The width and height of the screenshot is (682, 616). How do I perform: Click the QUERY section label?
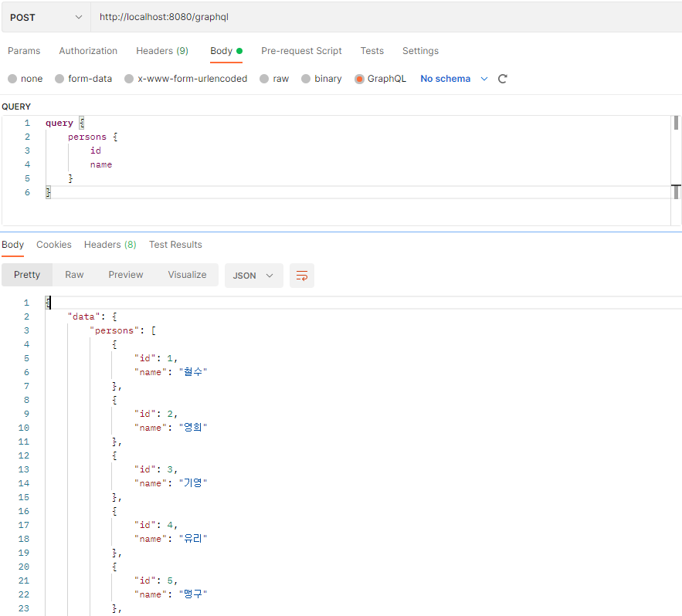coord(16,107)
